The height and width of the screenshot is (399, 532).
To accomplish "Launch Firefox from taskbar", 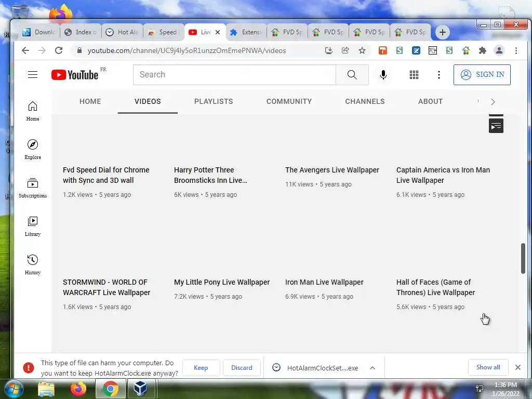I will click(x=78, y=389).
